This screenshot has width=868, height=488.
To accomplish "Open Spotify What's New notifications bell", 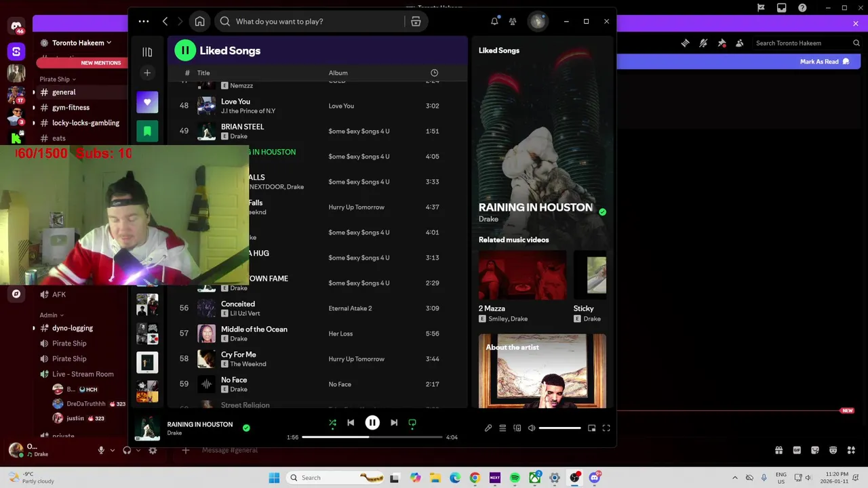I will click(495, 22).
